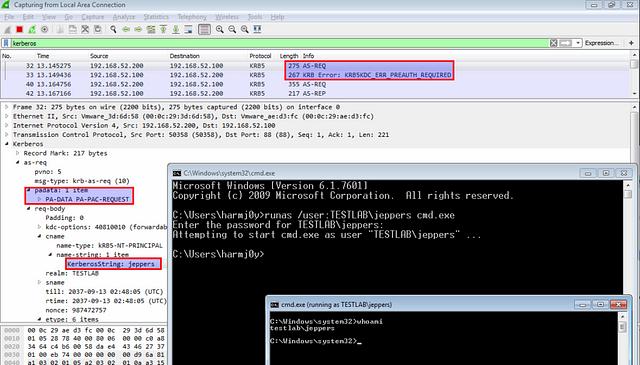Select packet 40 AS-REQ row
This screenshot has width=640, height=365.
pos(315,85)
